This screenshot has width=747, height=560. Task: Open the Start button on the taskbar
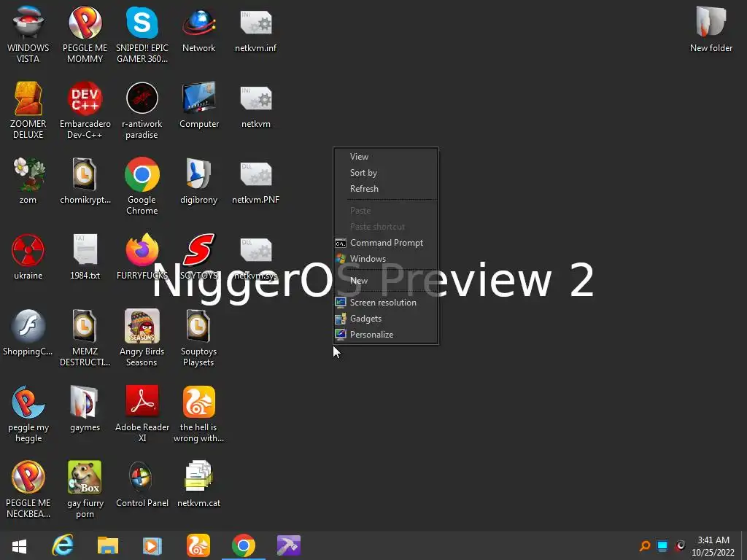(19, 546)
